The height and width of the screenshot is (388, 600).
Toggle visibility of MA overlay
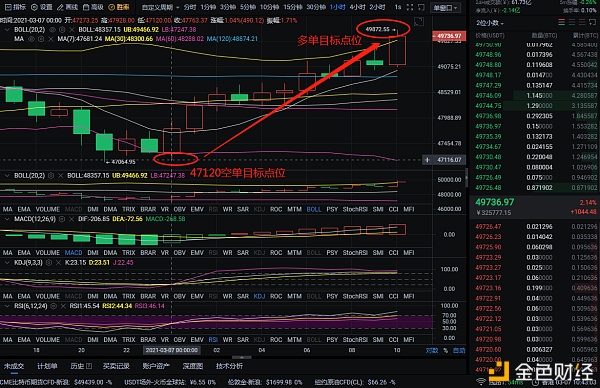(31, 39)
